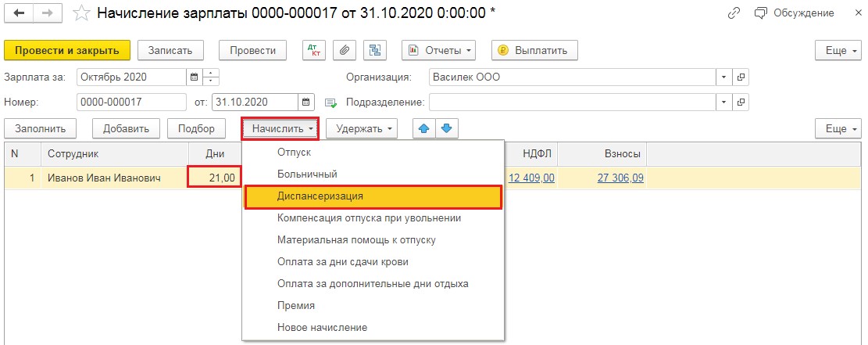Choose Оплата за дни сдачи крови

click(373, 262)
